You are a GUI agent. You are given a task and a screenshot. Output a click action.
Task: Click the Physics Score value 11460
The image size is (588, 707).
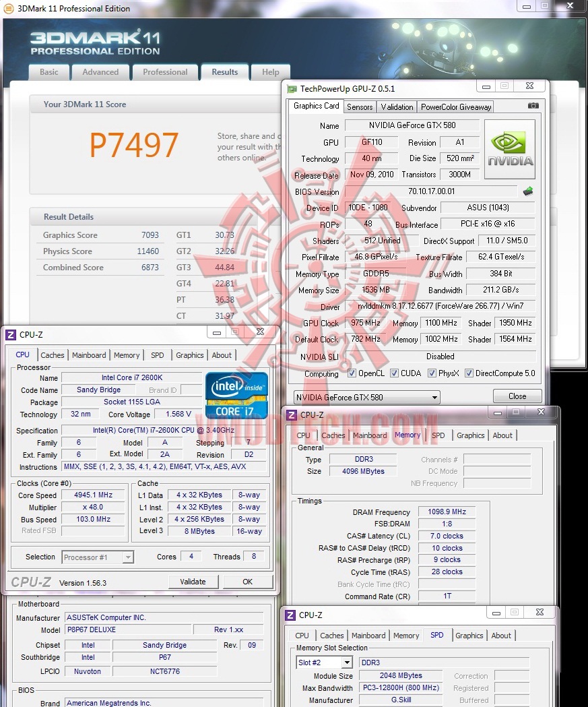[x=148, y=251]
